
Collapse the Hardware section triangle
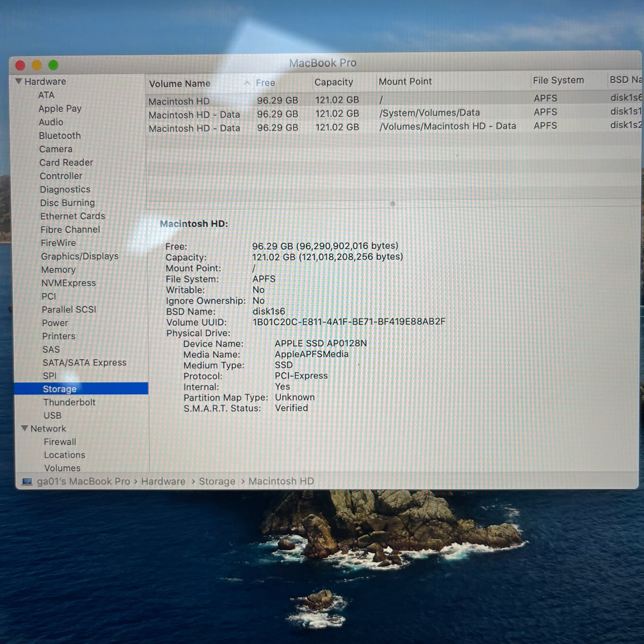click(x=19, y=81)
